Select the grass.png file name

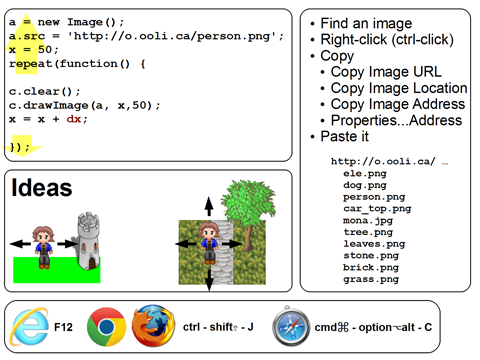pyautogui.click(x=371, y=279)
